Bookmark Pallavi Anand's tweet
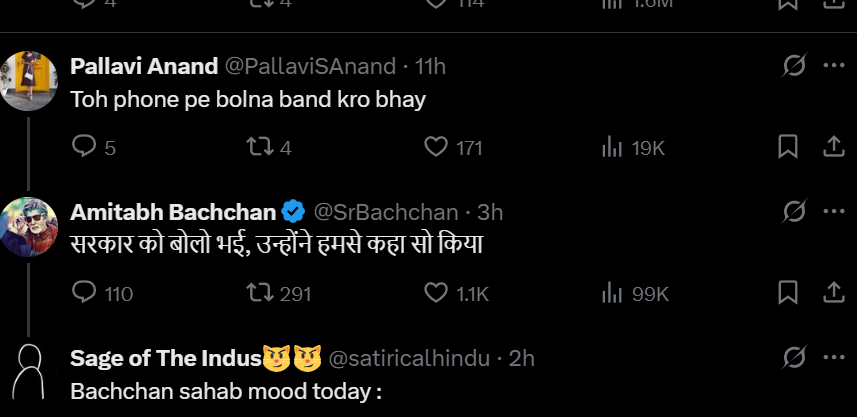 click(x=788, y=147)
